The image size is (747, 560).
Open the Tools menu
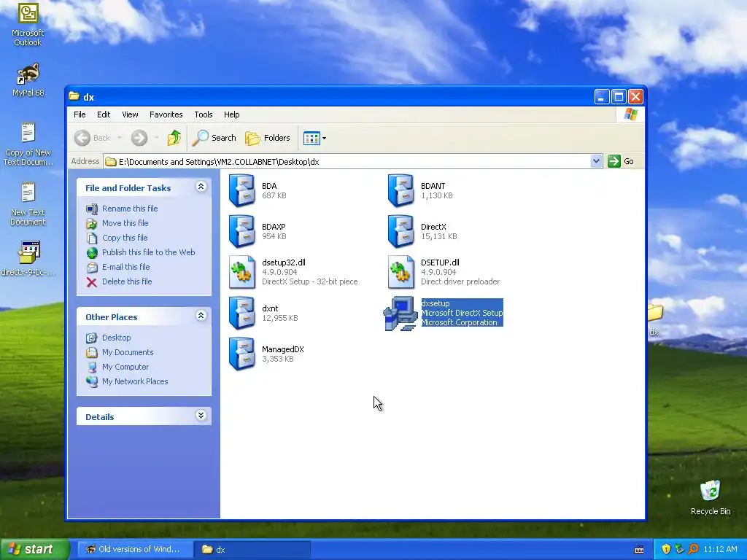[x=204, y=114]
